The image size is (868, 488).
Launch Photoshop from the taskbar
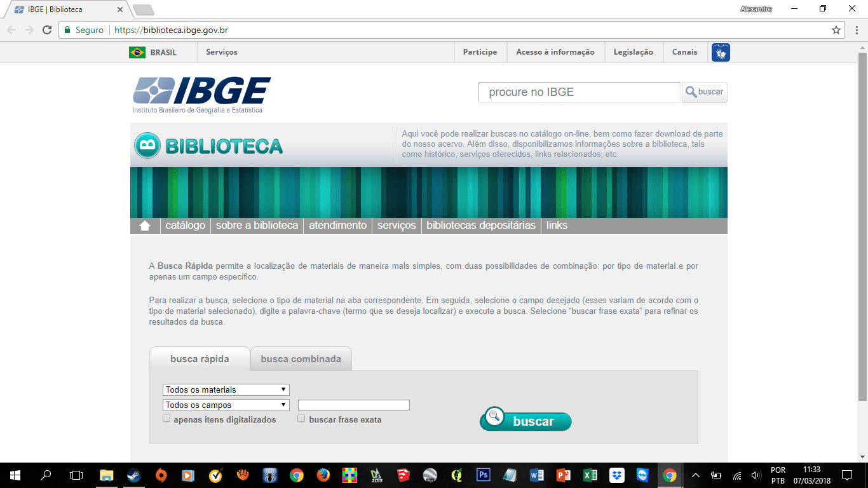click(x=483, y=475)
